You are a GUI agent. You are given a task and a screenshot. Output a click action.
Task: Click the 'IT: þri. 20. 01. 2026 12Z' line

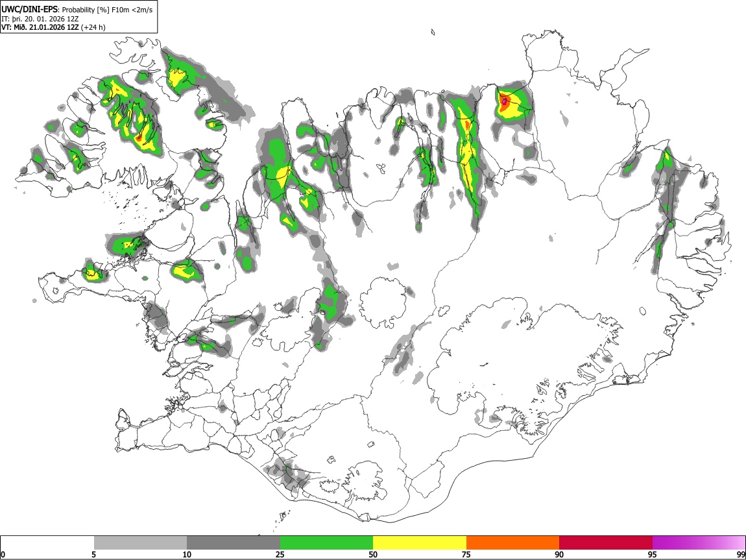tap(40, 19)
